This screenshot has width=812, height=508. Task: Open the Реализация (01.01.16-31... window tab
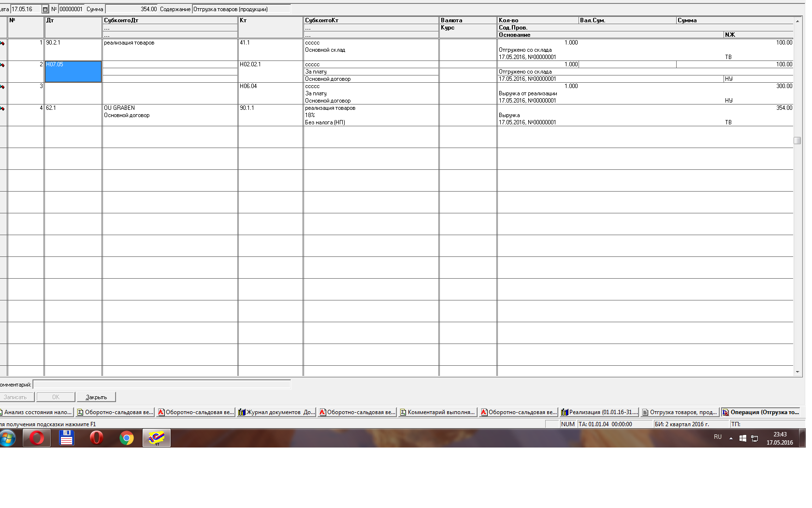(x=599, y=412)
